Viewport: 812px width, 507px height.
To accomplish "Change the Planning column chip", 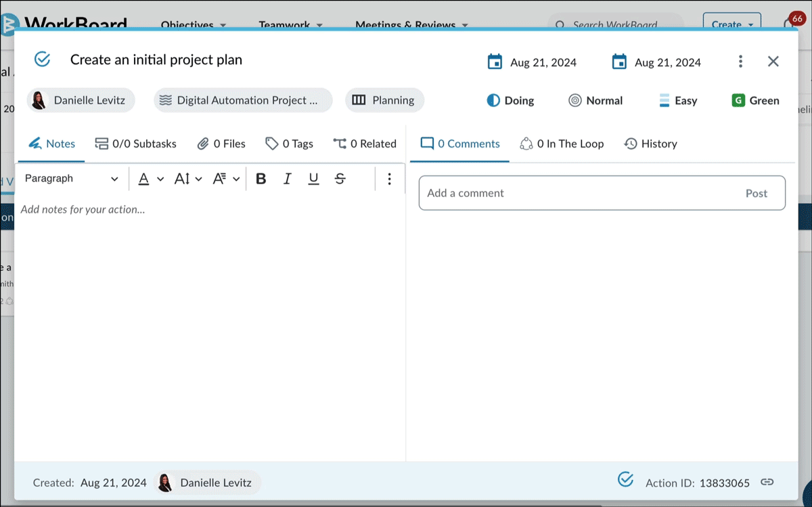I will [384, 100].
